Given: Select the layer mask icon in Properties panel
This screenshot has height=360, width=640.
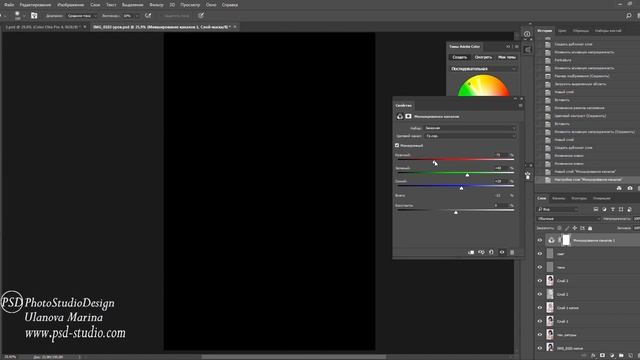Looking at the screenshot, I should coord(408,116).
